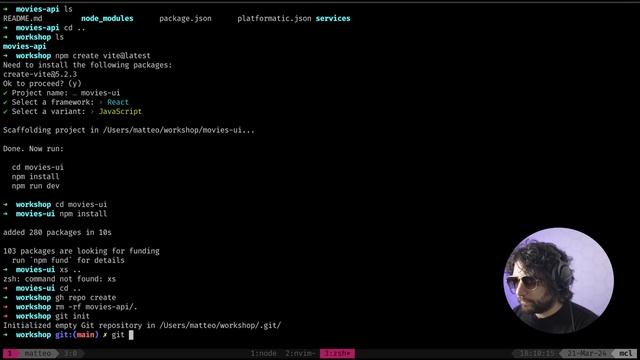Click the terminal cursor after 'git'
Image resolution: width=640 pixels, height=360 pixels.
click(x=131, y=335)
